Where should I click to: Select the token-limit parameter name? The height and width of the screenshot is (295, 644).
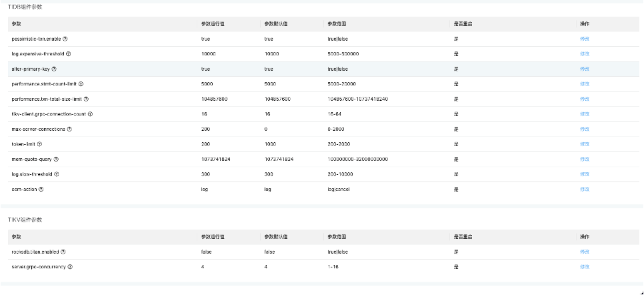23,144
